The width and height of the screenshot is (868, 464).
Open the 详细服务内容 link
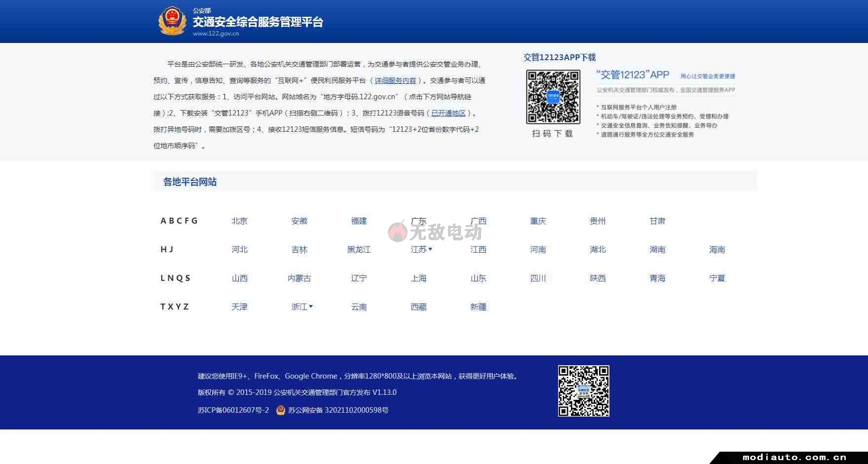(x=395, y=80)
